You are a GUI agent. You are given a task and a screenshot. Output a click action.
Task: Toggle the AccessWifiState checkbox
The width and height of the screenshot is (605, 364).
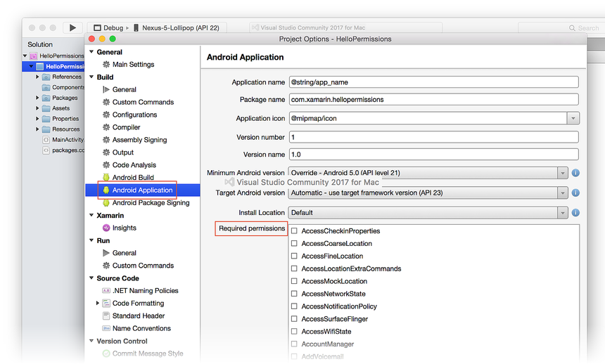coord(295,332)
